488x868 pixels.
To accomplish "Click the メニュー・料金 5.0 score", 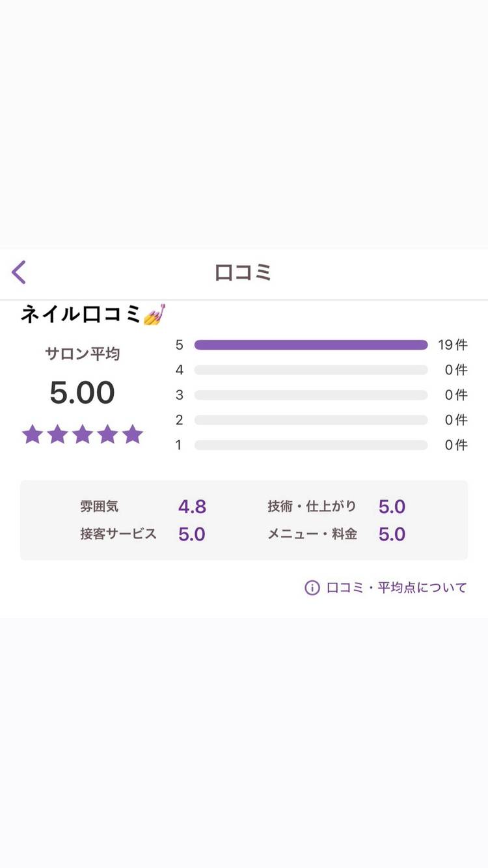I will point(392,535).
